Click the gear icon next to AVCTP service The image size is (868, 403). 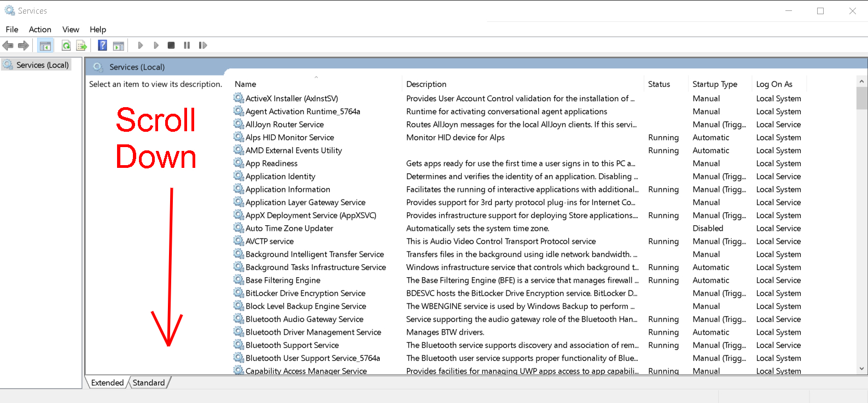click(x=238, y=241)
